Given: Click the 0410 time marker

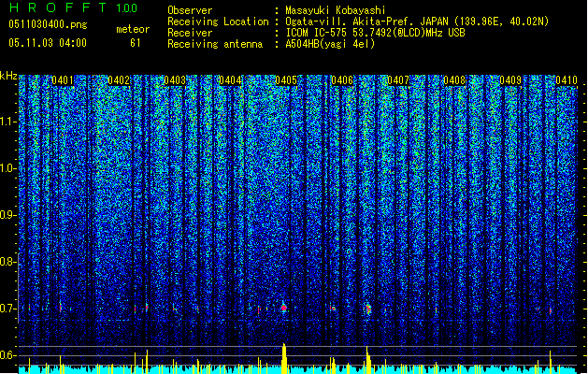Looking at the screenshot, I should (x=566, y=80).
